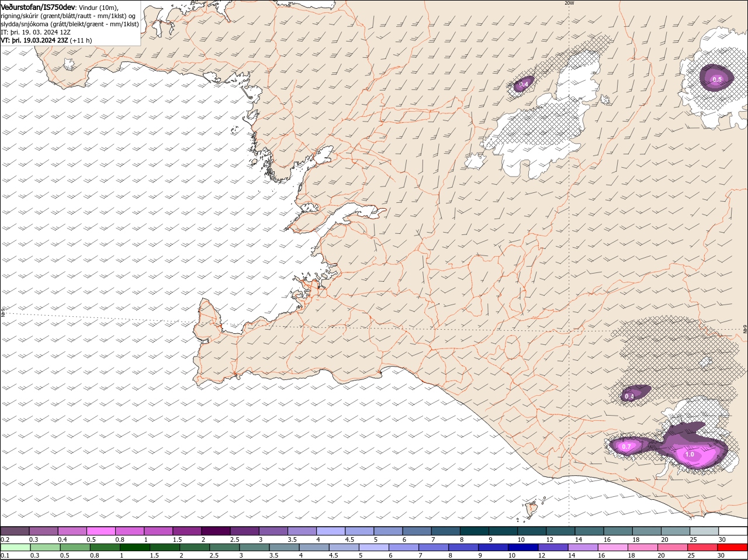Click the 'rigning/skúrir' legend description line
This screenshot has height=560, width=748.
[x=68, y=16]
